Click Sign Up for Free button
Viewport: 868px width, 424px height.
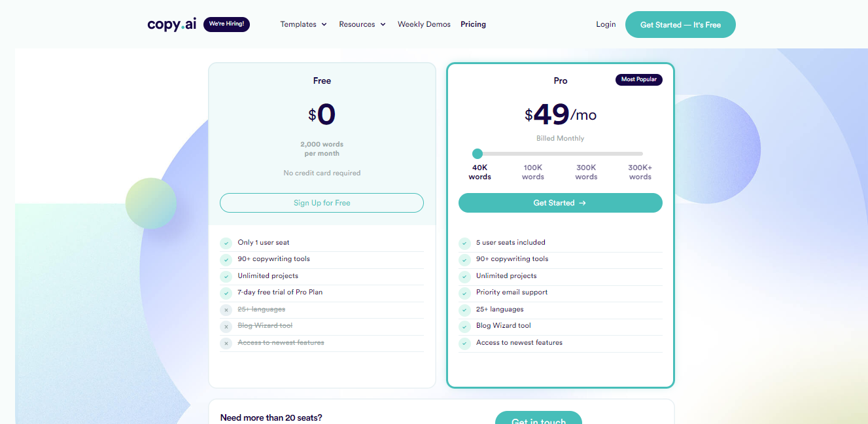[x=322, y=203]
